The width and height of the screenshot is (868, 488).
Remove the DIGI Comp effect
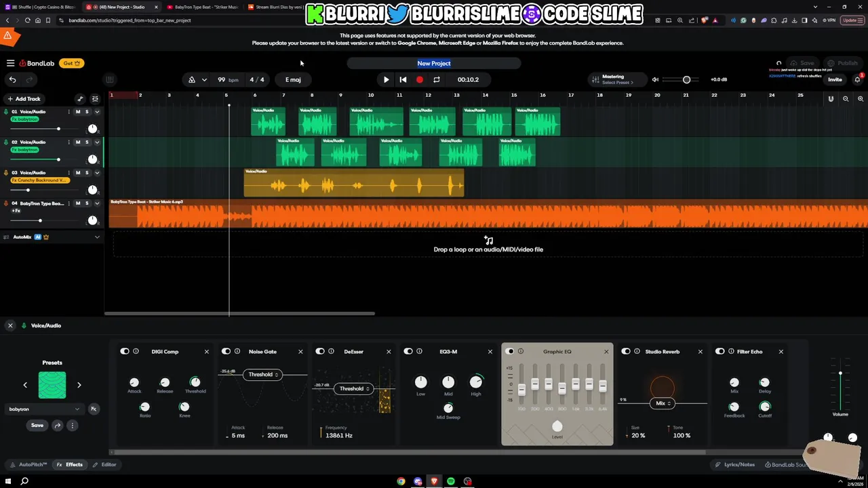point(207,352)
